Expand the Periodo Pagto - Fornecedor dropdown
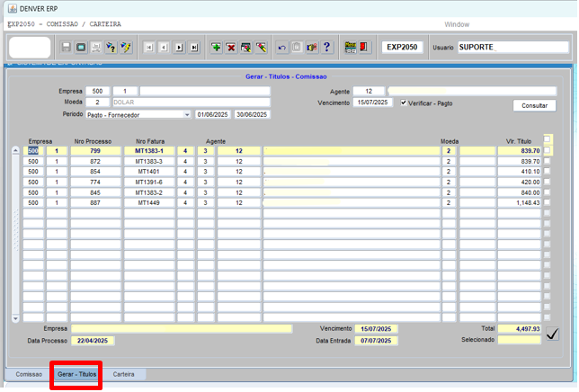This screenshot has height=392, width=579. tap(186, 115)
